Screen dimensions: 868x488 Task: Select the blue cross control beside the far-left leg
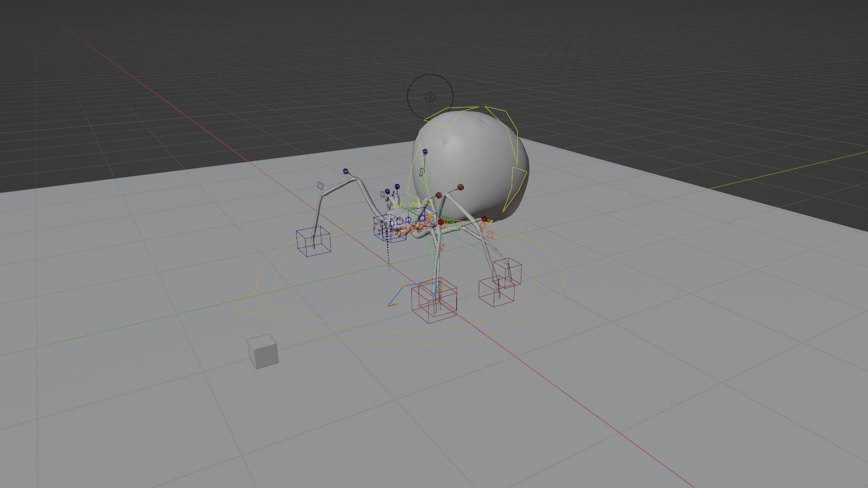tap(320, 186)
